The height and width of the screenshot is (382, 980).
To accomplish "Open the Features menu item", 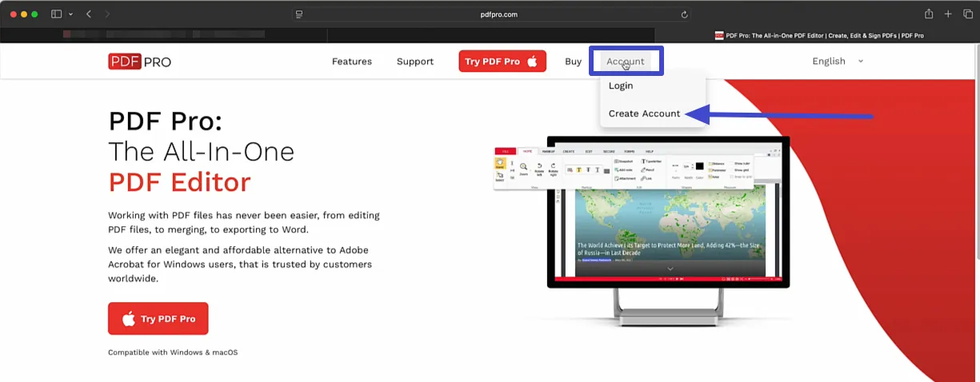I will coord(352,62).
